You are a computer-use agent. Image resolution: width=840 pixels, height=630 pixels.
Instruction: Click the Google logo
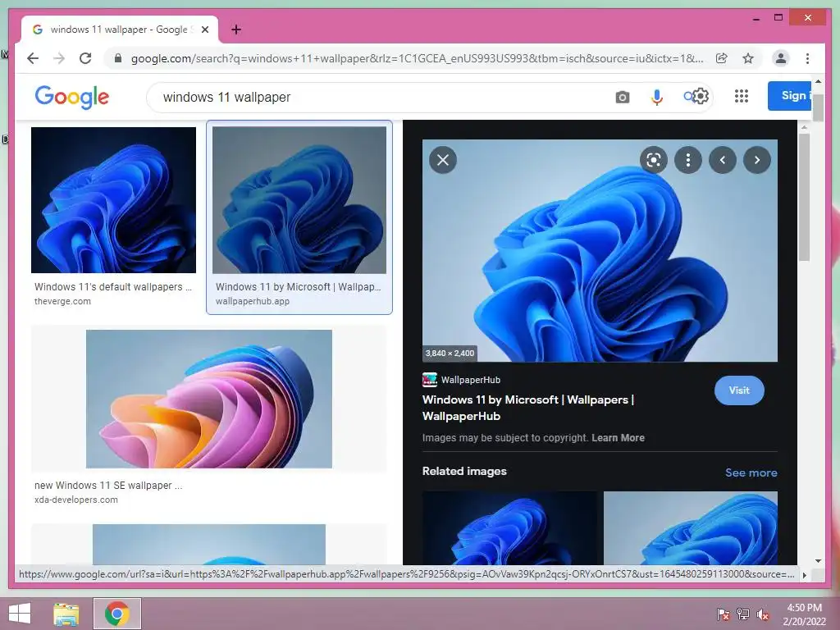pyautogui.click(x=72, y=97)
